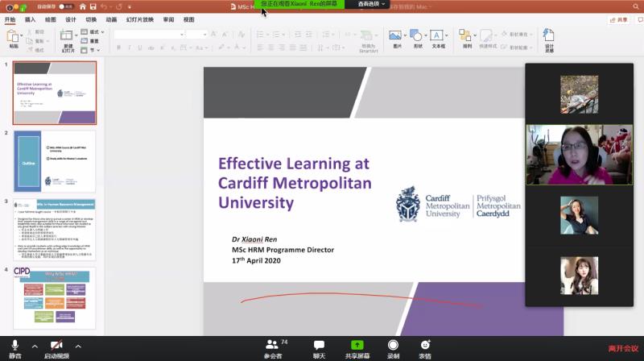Click the Reset slide button
Image resolution: width=644 pixels, height=361 pixels.
click(90, 41)
